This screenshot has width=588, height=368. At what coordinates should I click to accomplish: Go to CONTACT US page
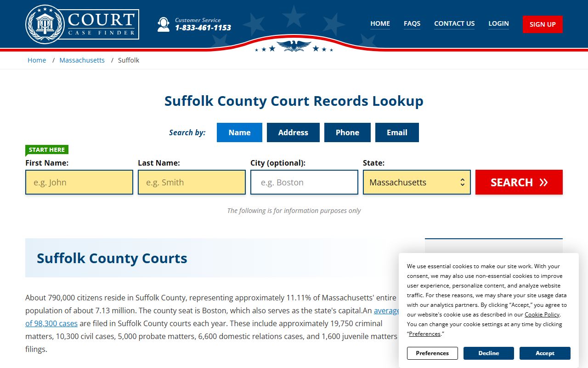454,23
